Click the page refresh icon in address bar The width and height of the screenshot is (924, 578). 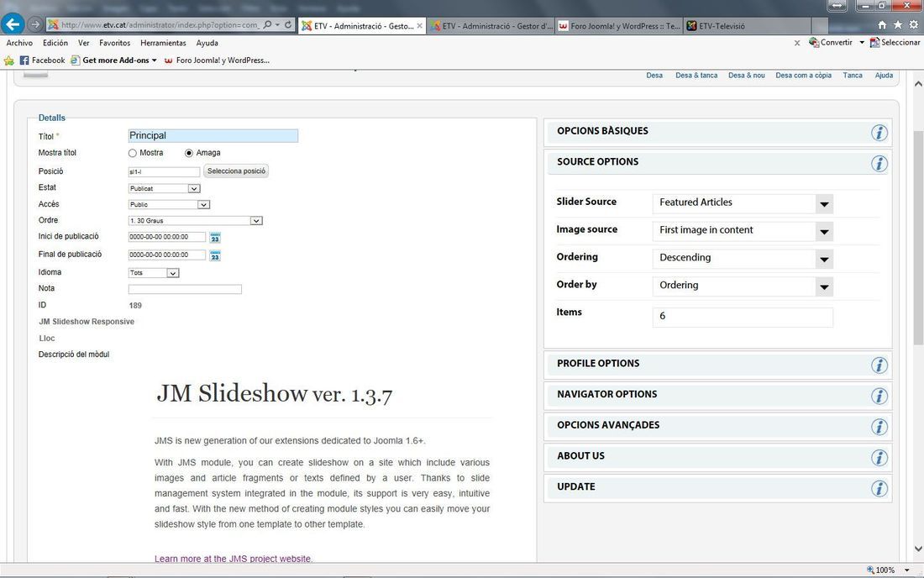(x=288, y=24)
